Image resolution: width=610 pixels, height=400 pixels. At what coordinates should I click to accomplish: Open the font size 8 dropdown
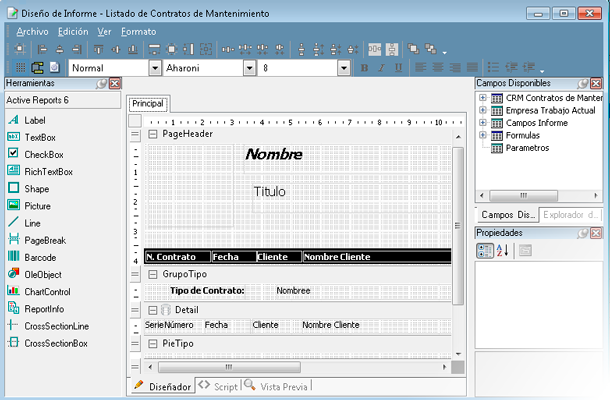point(344,68)
